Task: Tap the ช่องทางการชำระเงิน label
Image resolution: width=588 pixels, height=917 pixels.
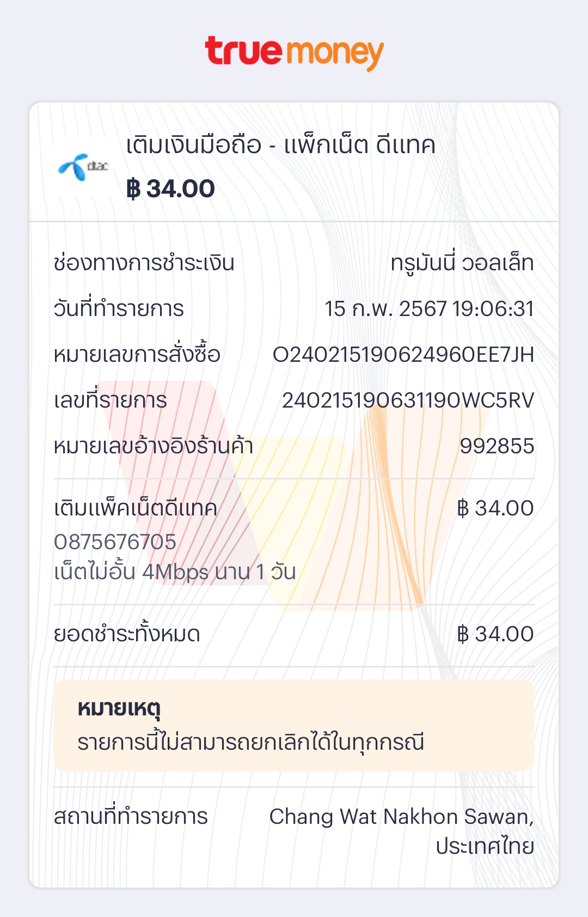Action: 144,263
